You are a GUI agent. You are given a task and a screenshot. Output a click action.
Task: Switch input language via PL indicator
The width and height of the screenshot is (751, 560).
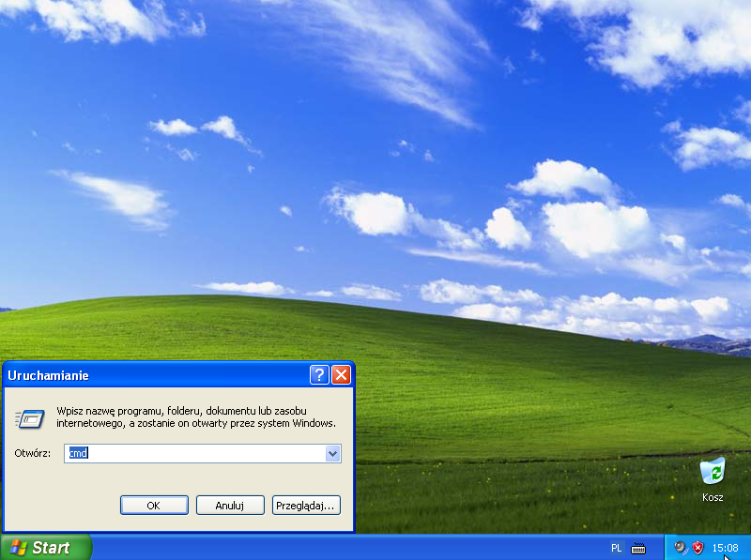(617, 548)
